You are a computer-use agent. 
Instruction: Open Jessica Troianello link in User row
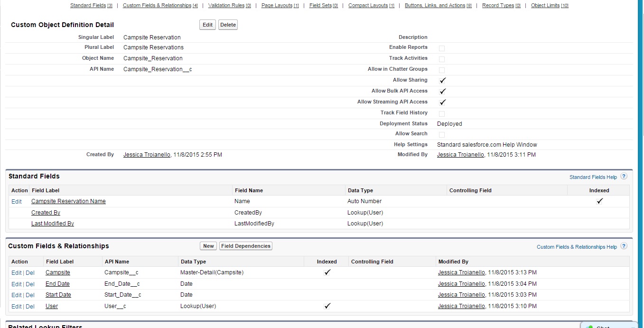461,306
